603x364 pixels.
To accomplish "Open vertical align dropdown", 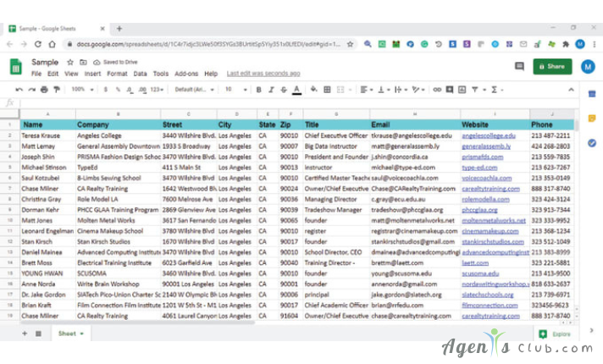I will 384,90.
